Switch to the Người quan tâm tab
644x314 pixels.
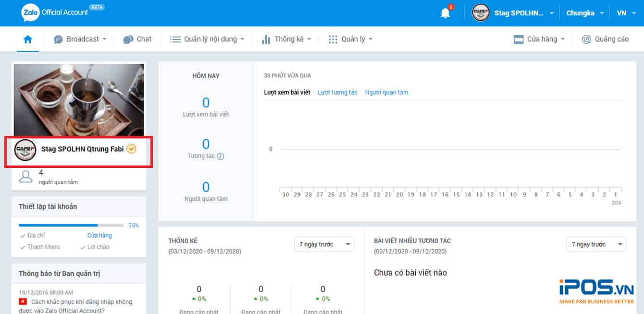386,92
